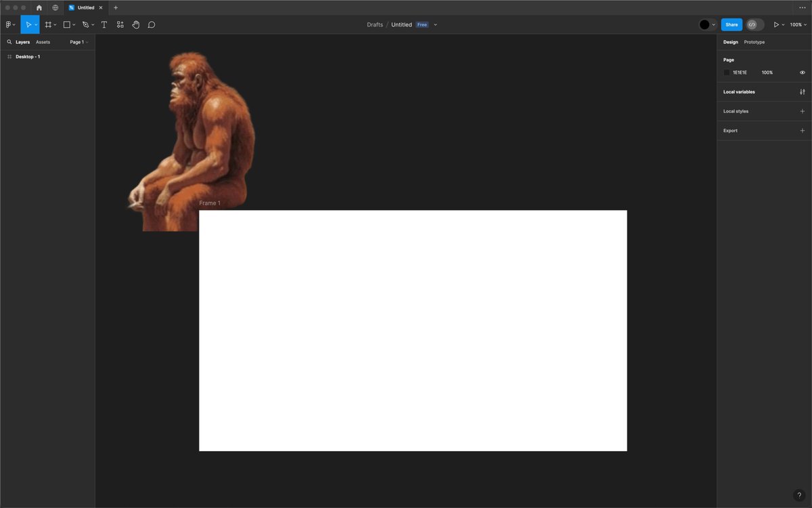Open Frame tool options chevron
The image size is (812, 508).
[55, 25]
